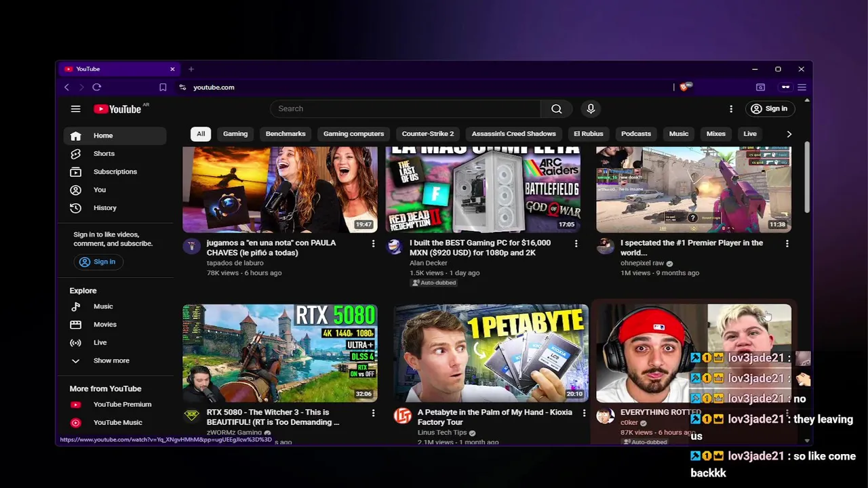Open 1 Petabyte video thumbnail
The width and height of the screenshot is (868, 488).
tap(491, 352)
